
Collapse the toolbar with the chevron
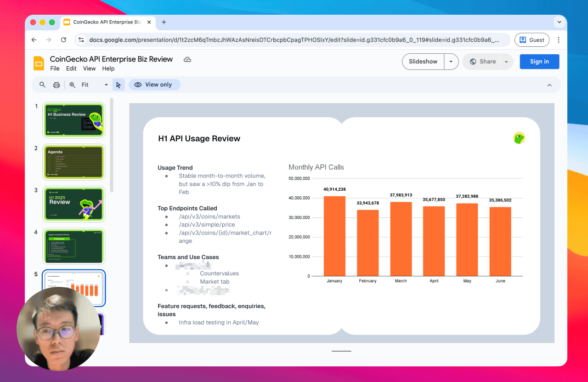click(549, 85)
